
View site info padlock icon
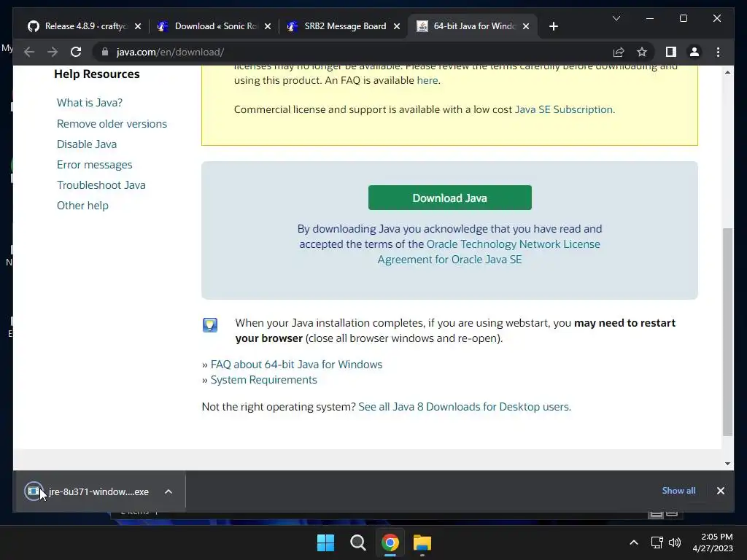pyautogui.click(x=105, y=52)
